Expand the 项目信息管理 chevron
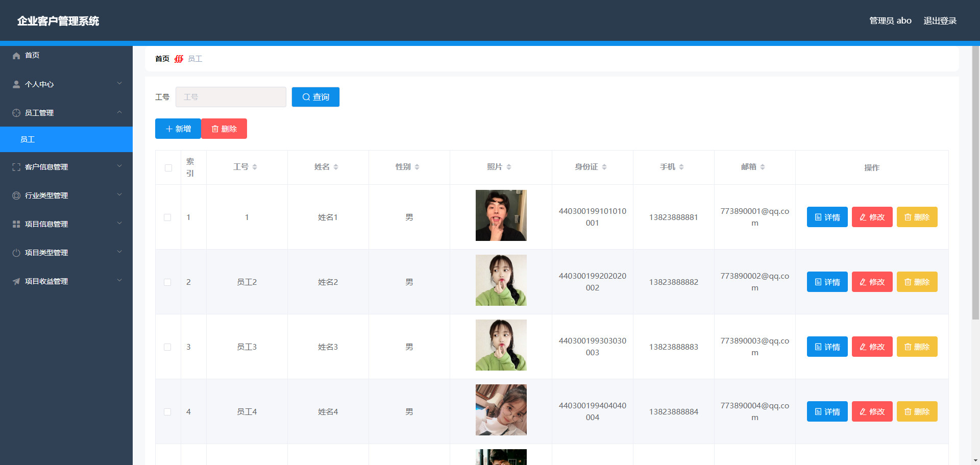Image resolution: width=980 pixels, height=465 pixels. point(119,223)
